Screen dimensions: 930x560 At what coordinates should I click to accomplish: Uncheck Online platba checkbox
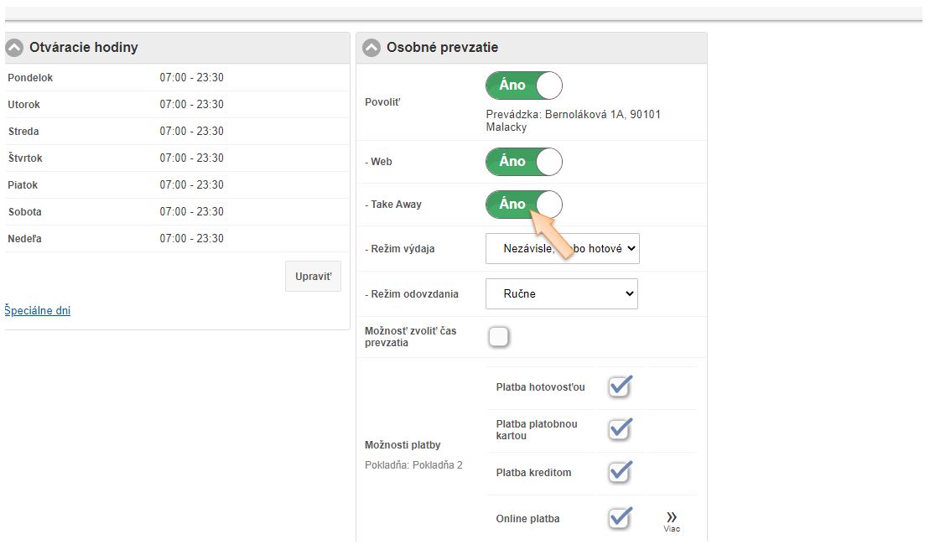(x=619, y=518)
